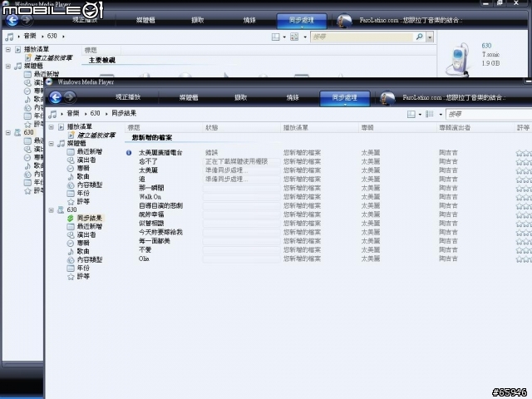Open 燒錄 tab in front window
The width and height of the screenshot is (532, 399).
coord(293,98)
